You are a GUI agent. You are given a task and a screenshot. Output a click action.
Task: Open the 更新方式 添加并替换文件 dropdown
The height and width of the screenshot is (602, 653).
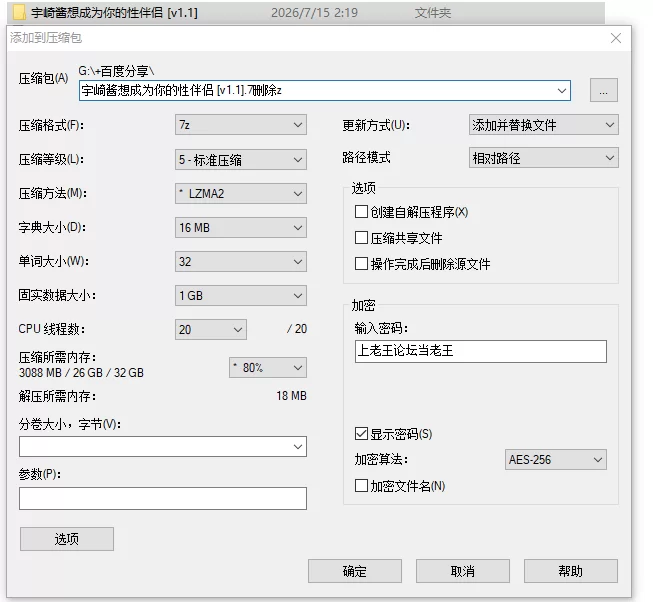pyautogui.click(x=543, y=124)
